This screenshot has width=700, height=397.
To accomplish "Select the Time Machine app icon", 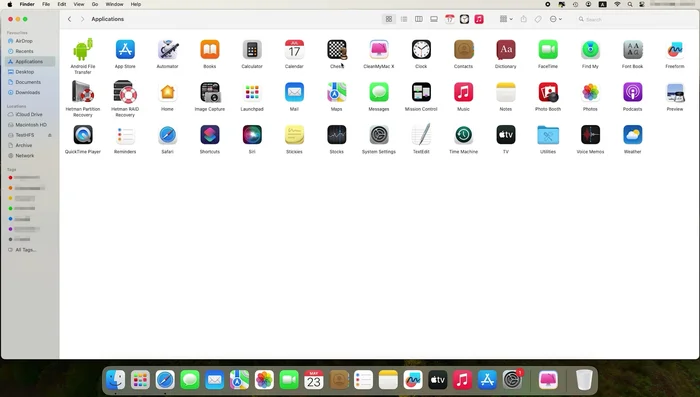I will [463, 135].
